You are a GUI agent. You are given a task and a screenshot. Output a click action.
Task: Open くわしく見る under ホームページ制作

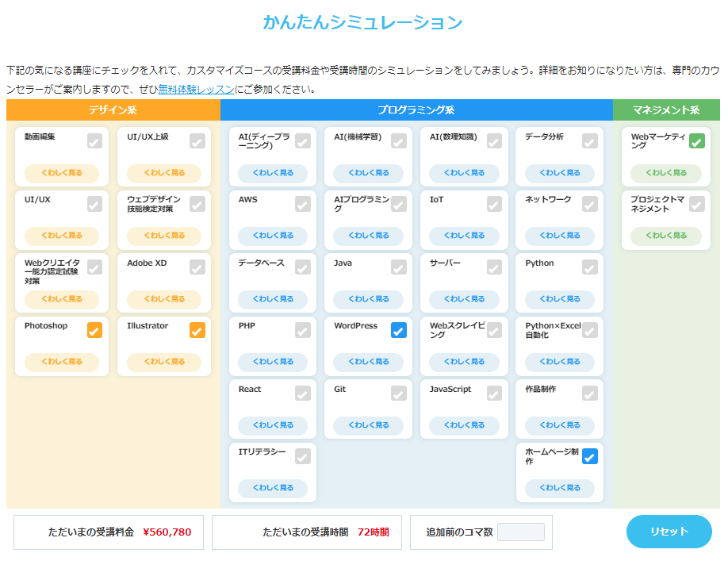(560, 488)
